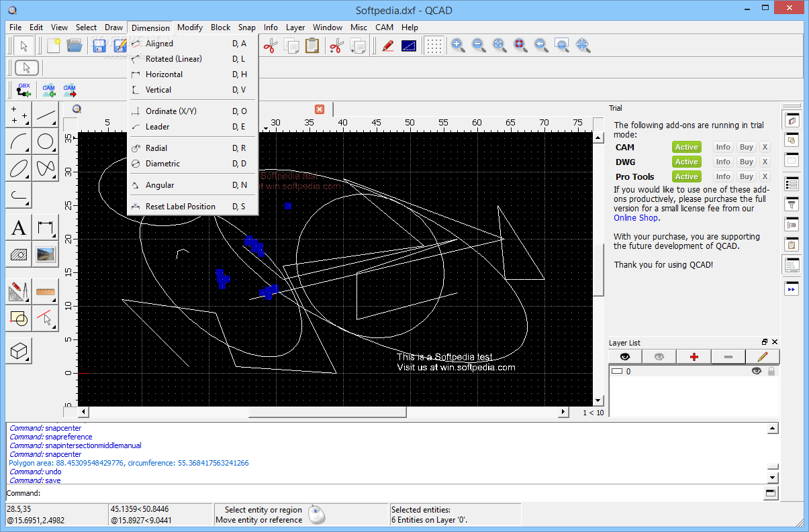Click Buy button for DWG add-on
This screenshot has height=532, width=809.
747,162
